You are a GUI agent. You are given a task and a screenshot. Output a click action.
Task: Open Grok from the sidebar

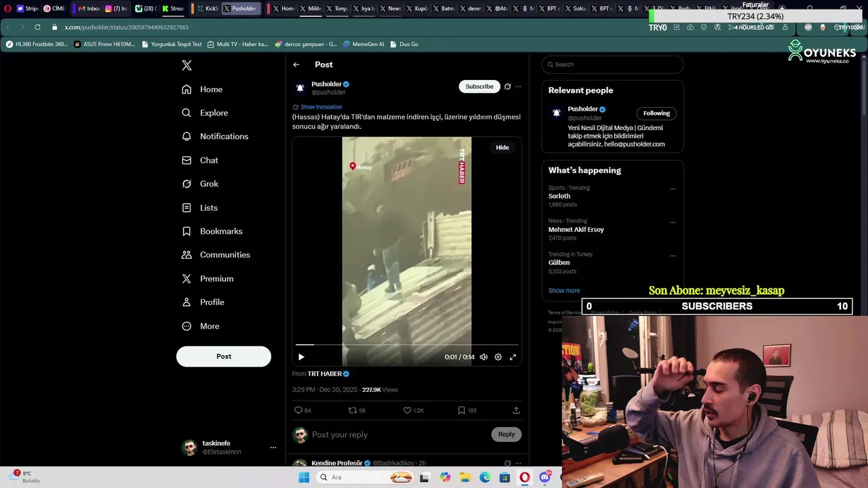point(200,184)
